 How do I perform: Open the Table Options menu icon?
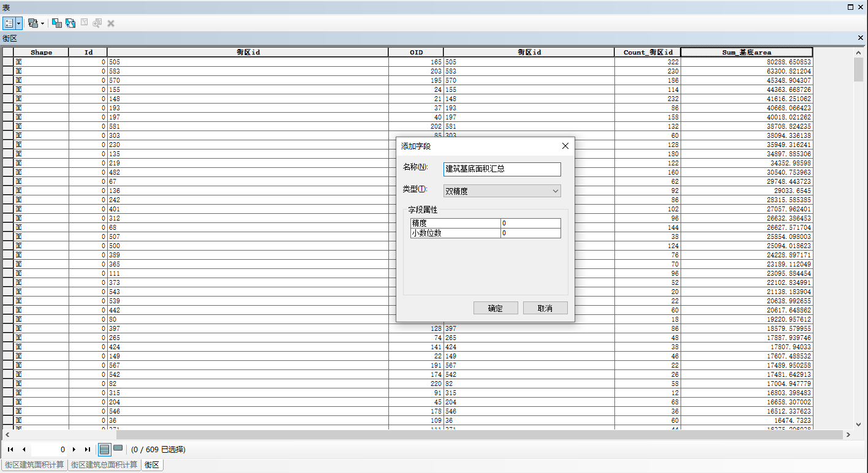9,23
